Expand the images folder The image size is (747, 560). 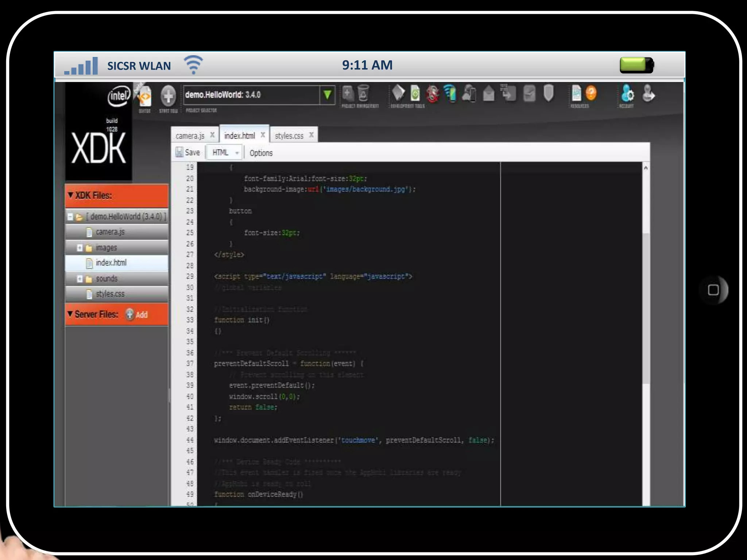point(80,248)
